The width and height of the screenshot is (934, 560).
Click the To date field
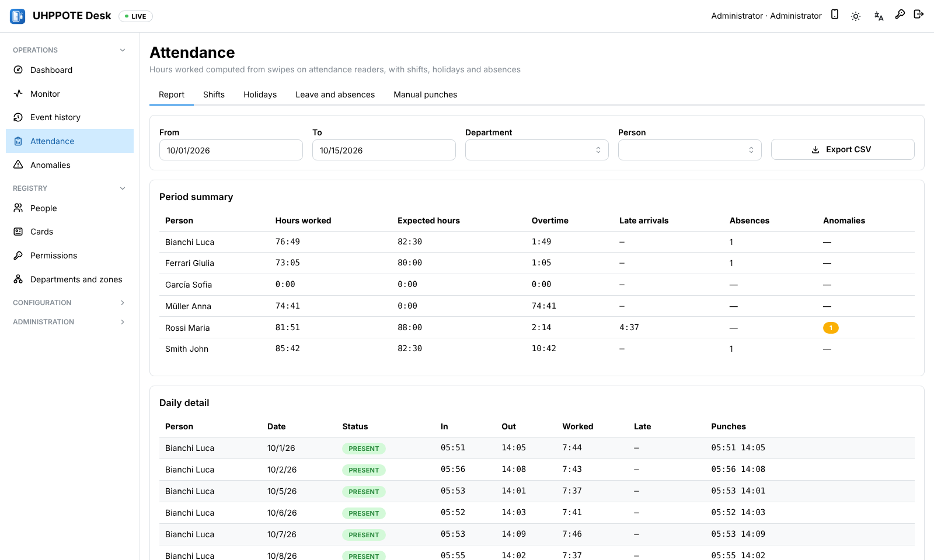coord(384,150)
